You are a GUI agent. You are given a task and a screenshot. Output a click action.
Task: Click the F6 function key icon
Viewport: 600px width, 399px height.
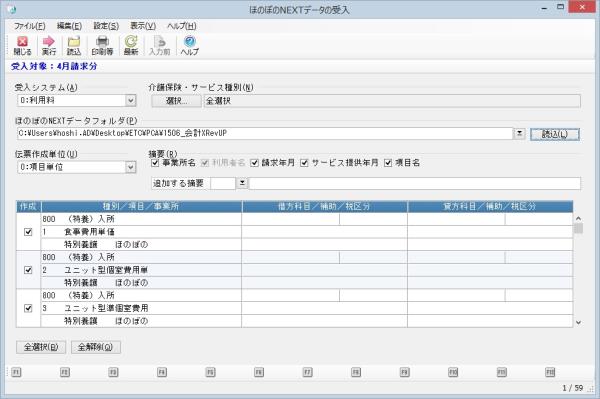click(x=259, y=372)
